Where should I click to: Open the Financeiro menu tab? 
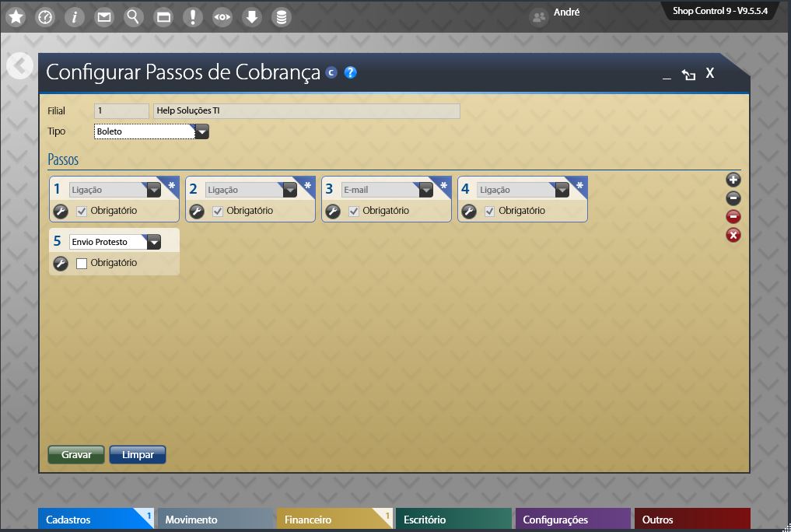334,520
